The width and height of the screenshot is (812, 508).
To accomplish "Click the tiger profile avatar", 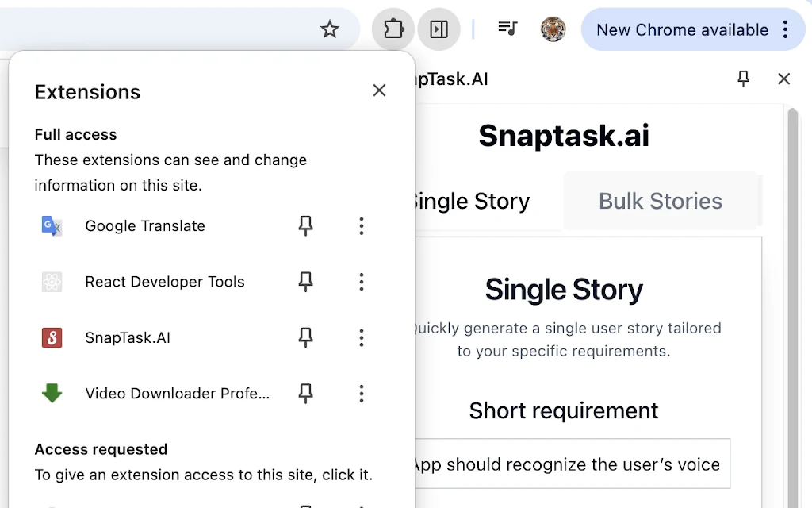I will [x=553, y=30].
